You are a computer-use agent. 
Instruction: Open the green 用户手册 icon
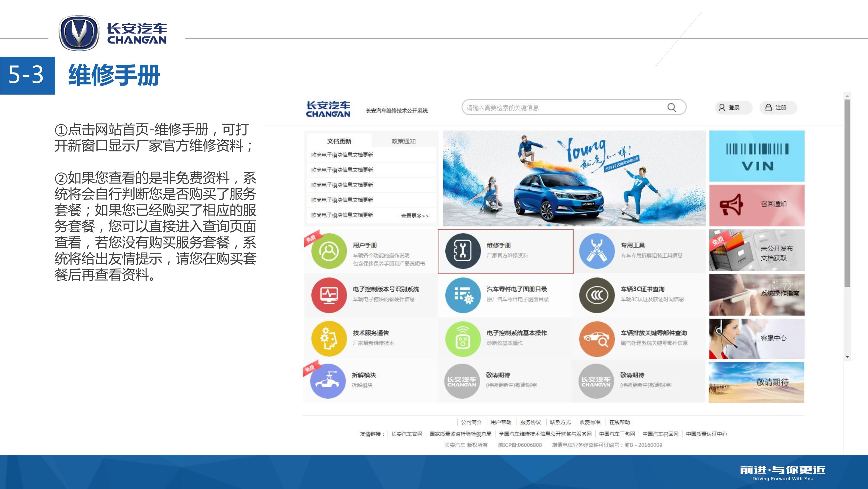[x=329, y=251]
